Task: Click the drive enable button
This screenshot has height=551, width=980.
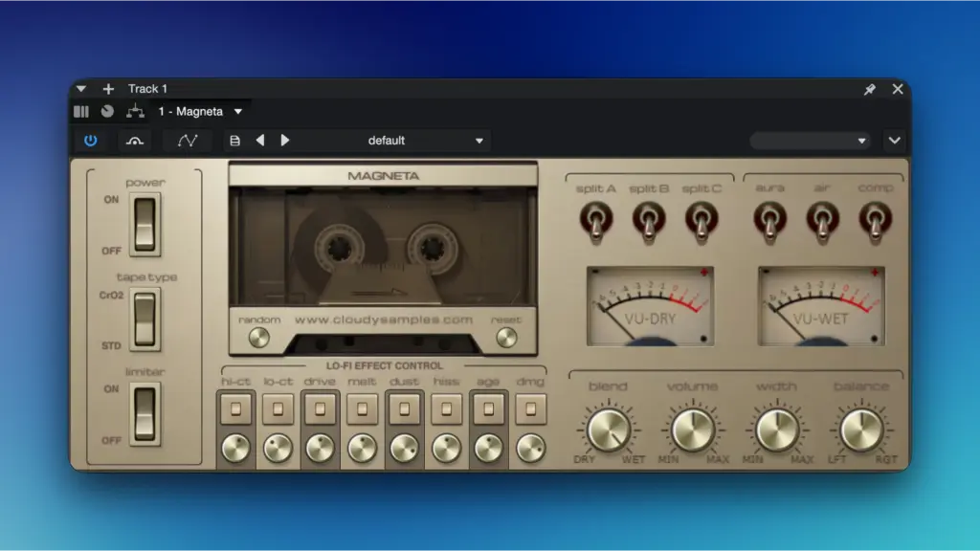Action: click(320, 409)
